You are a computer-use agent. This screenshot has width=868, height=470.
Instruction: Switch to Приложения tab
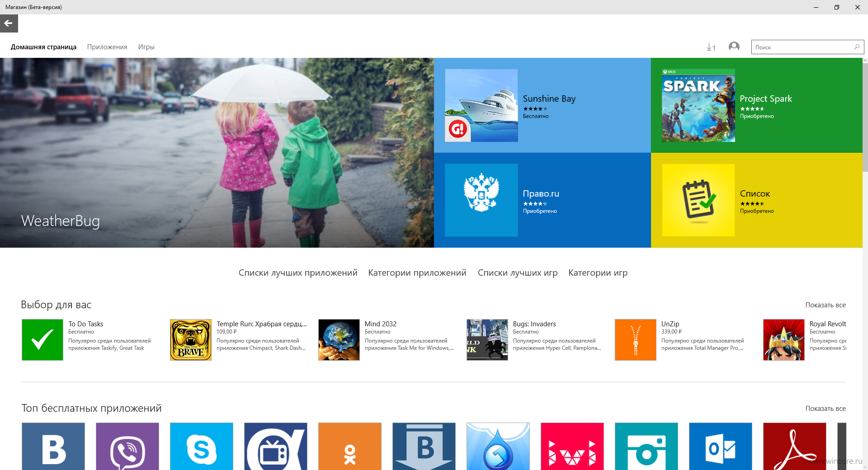107,47
